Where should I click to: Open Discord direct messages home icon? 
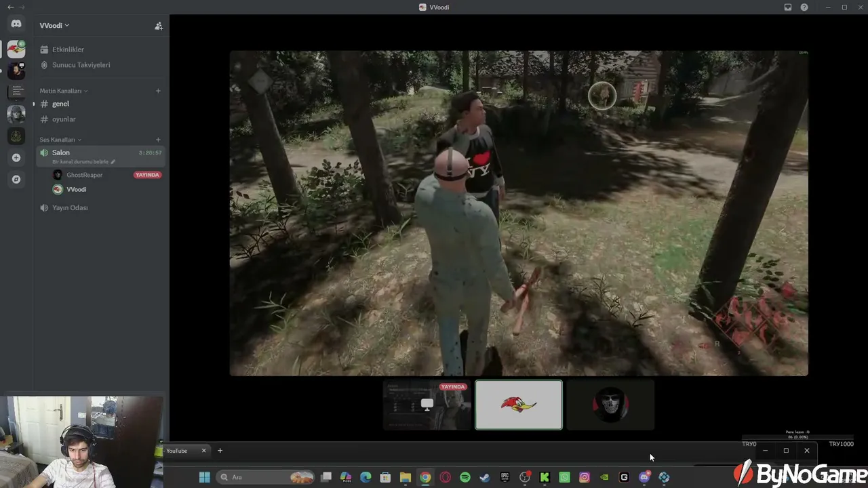[x=16, y=24]
